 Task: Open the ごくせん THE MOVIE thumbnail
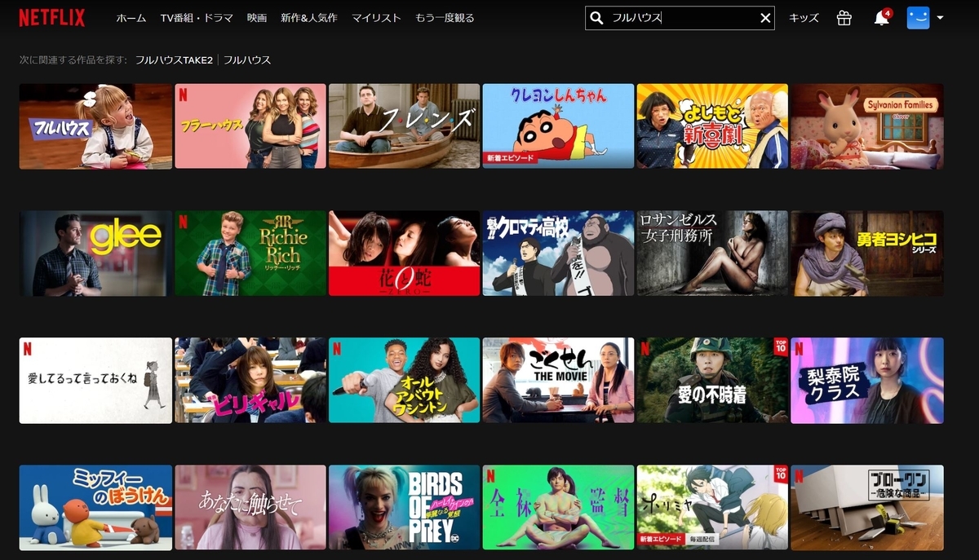(558, 381)
